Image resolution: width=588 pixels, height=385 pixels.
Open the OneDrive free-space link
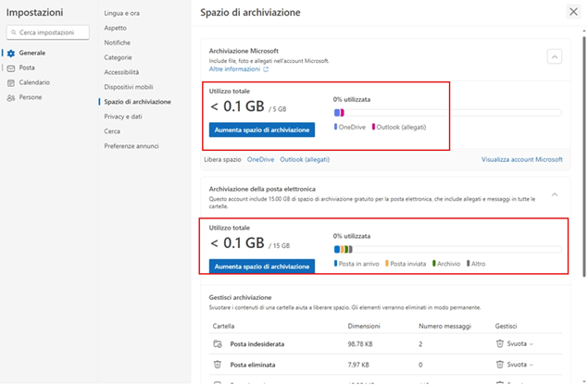point(260,160)
